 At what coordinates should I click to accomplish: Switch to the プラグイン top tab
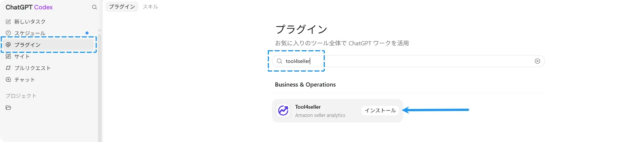pyautogui.click(x=122, y=7)
